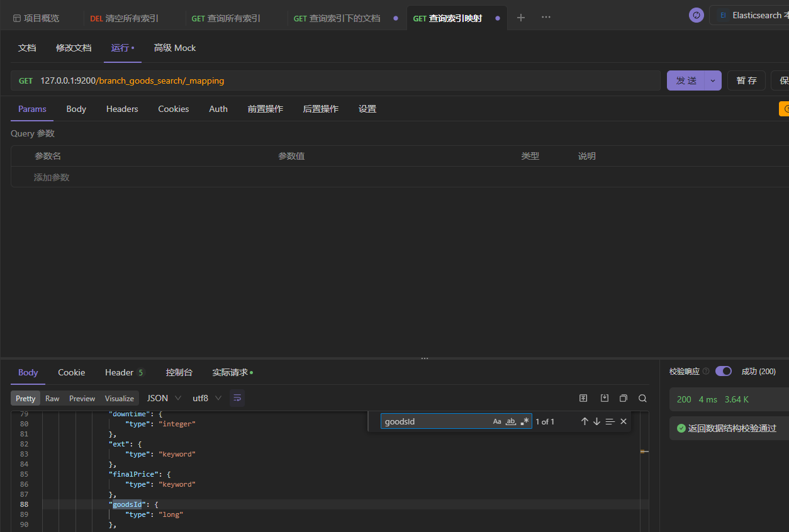Toggle match case Aa in find box
This screenshot has height=532, width=789.
(x=497, y=421)
